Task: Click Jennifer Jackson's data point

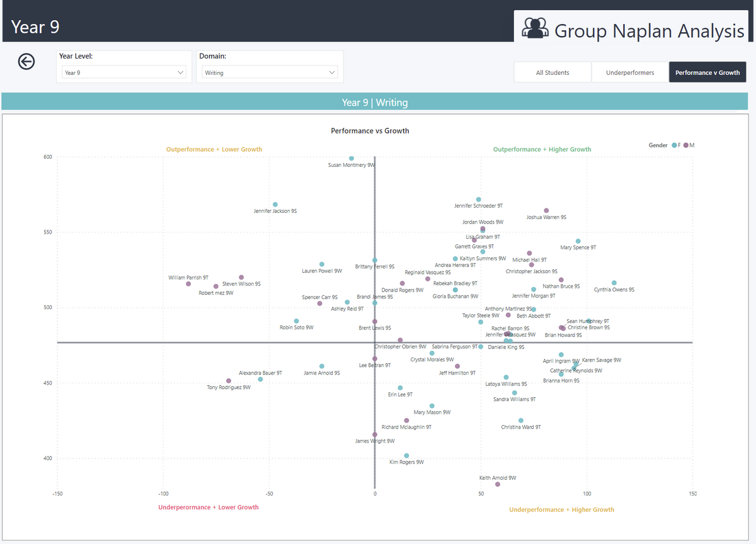Action: pos(275,205)
